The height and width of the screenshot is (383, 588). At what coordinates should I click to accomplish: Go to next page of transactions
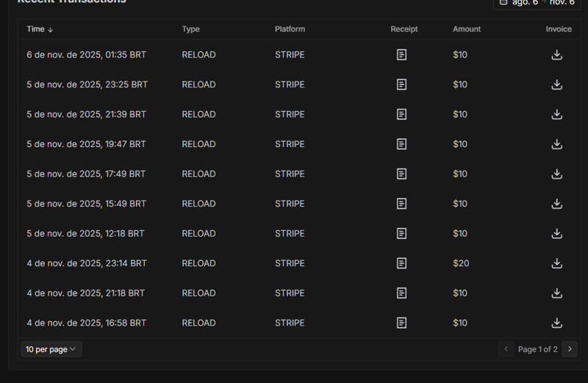coord(570,349)
